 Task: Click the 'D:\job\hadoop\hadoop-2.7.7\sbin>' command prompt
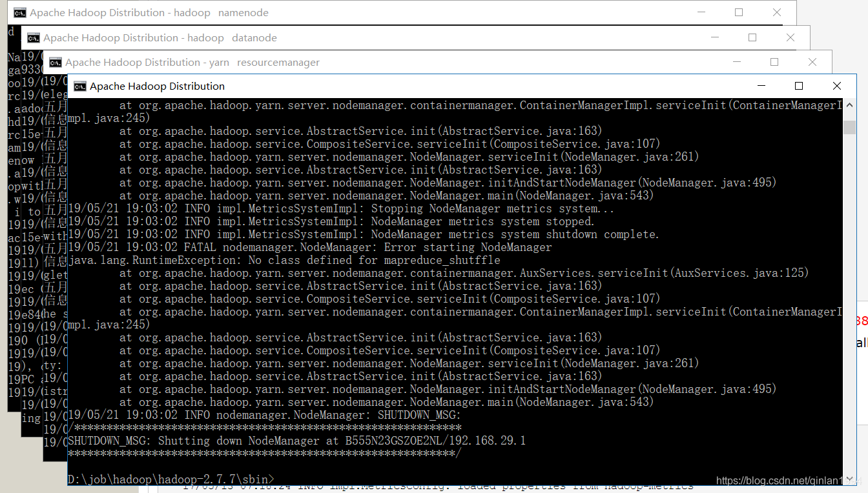[171, 479]
